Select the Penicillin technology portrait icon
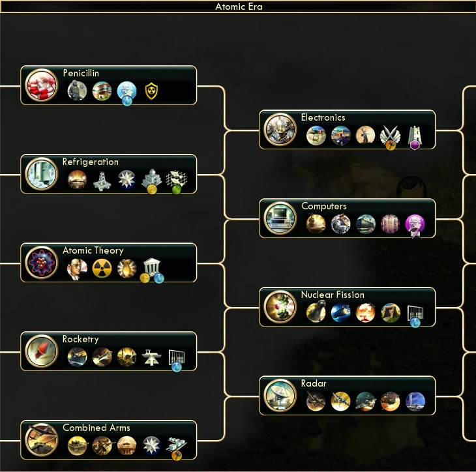The width and height of the screenshot is (476, 472). click(41, 85)
